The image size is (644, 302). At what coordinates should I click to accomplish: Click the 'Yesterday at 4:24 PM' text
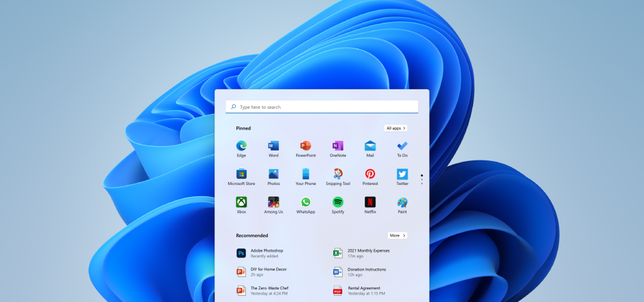click(269, 293)
